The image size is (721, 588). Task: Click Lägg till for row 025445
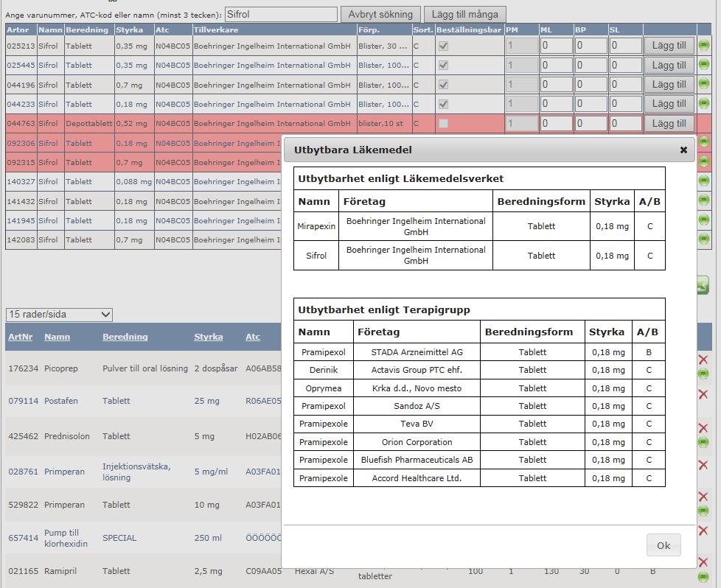669,66
